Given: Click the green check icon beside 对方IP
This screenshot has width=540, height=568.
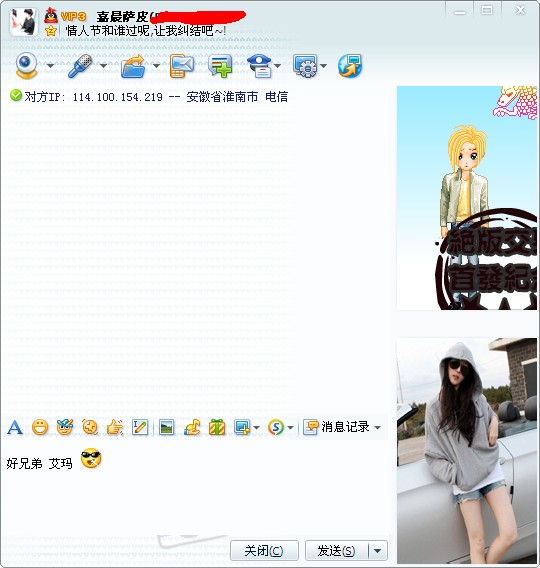Looking at the screenshot, I should coord(16,96).
